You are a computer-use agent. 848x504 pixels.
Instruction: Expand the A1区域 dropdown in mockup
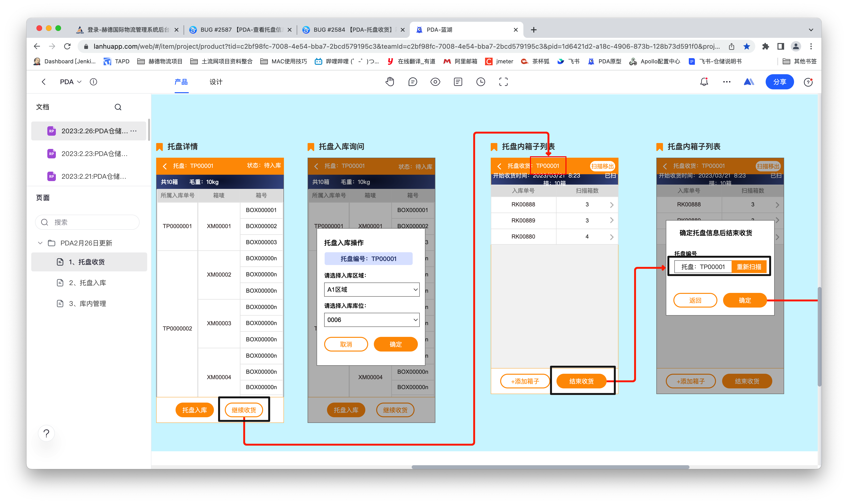pyautogui.click(x=371, y=290)
